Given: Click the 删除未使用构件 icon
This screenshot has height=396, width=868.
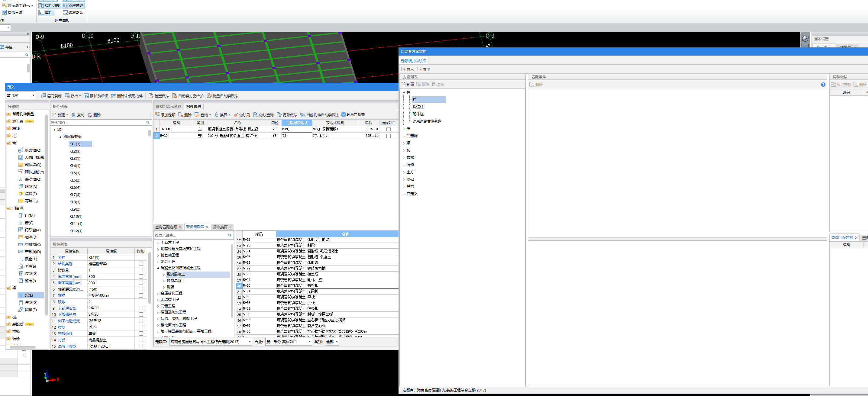Looking at the screenshot, I should click(x=114, y=96).
